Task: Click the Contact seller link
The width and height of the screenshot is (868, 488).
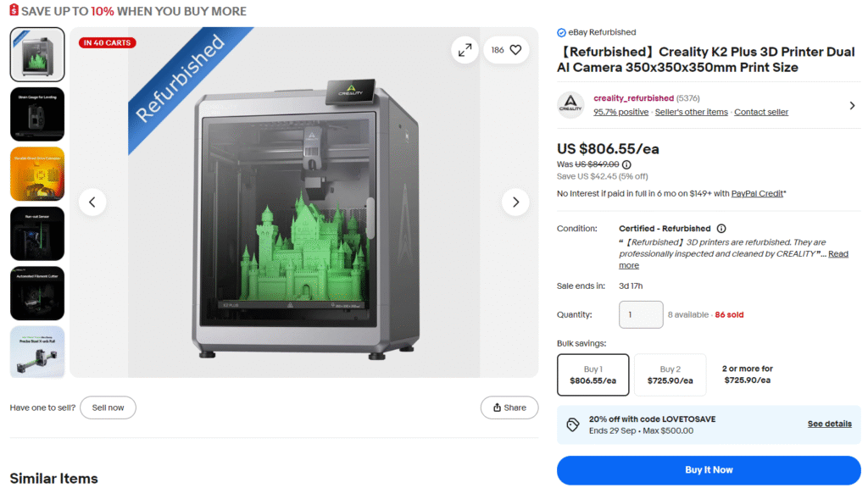Action: [761, 113]
